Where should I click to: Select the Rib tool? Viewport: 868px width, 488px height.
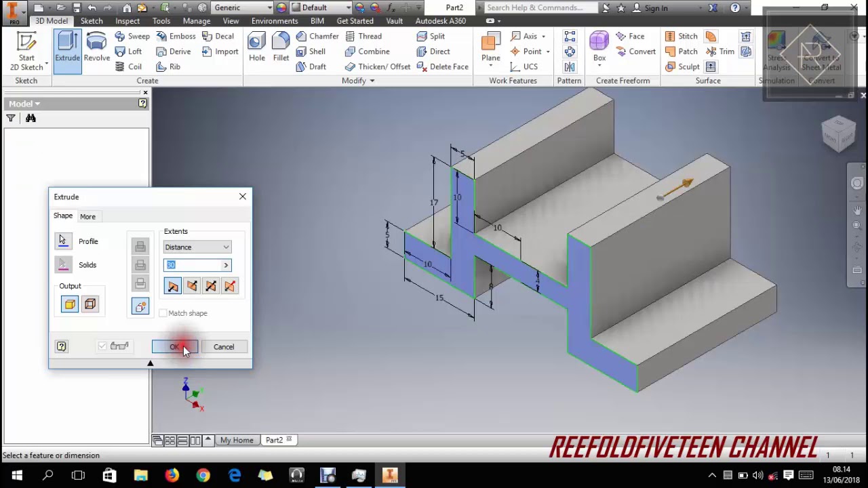168,66
